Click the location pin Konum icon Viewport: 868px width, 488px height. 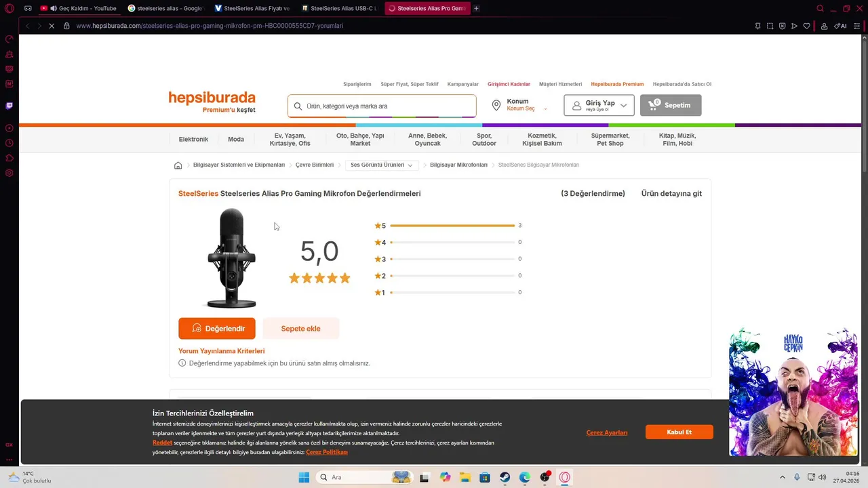pyautogui.click(x=496, y=105)
